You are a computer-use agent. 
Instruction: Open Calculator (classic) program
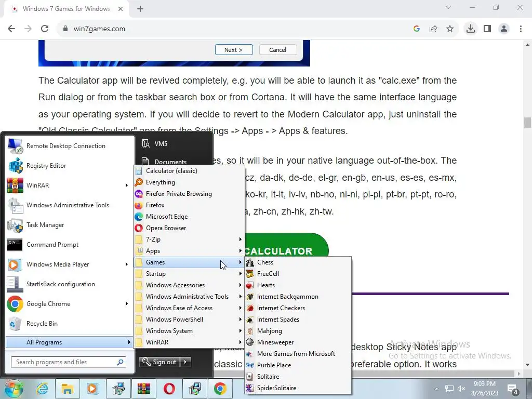click(189, 170)
